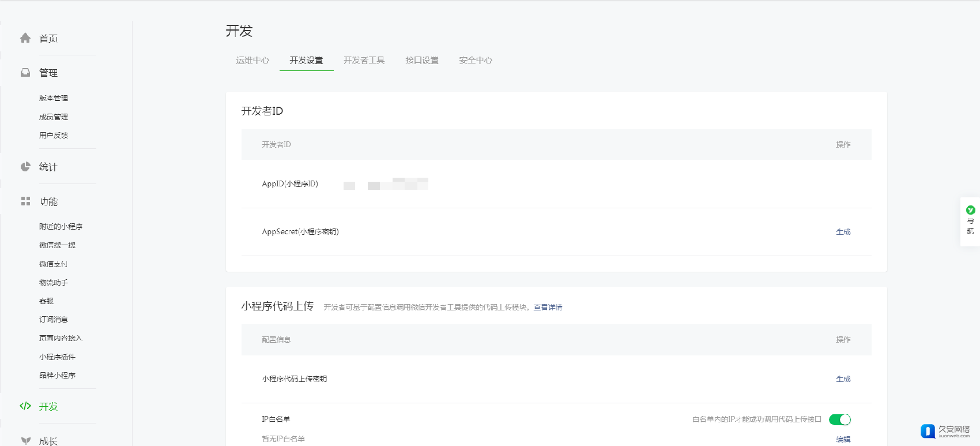
Task: Click the inbox icon beside 管理
Action: [25, 73]
